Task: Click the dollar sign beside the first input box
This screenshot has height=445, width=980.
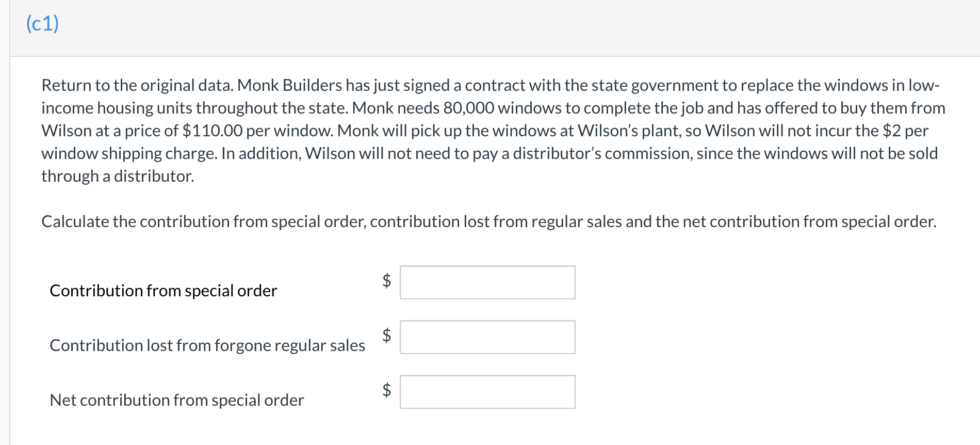Action: (x=386, y=281)
